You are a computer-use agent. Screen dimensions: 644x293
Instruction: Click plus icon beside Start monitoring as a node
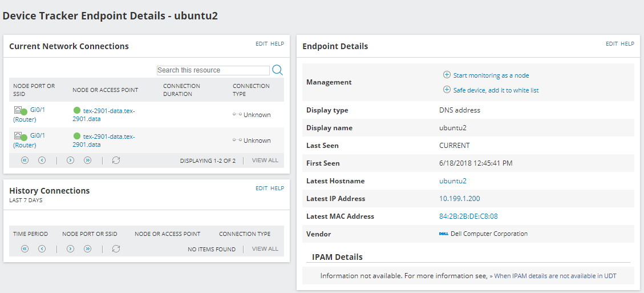[x=447, y=75]
